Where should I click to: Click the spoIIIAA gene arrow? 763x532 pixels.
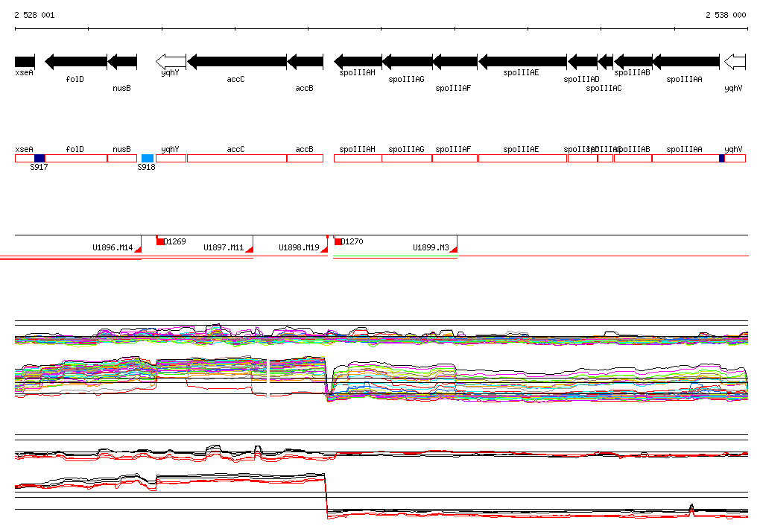[686, 62]
